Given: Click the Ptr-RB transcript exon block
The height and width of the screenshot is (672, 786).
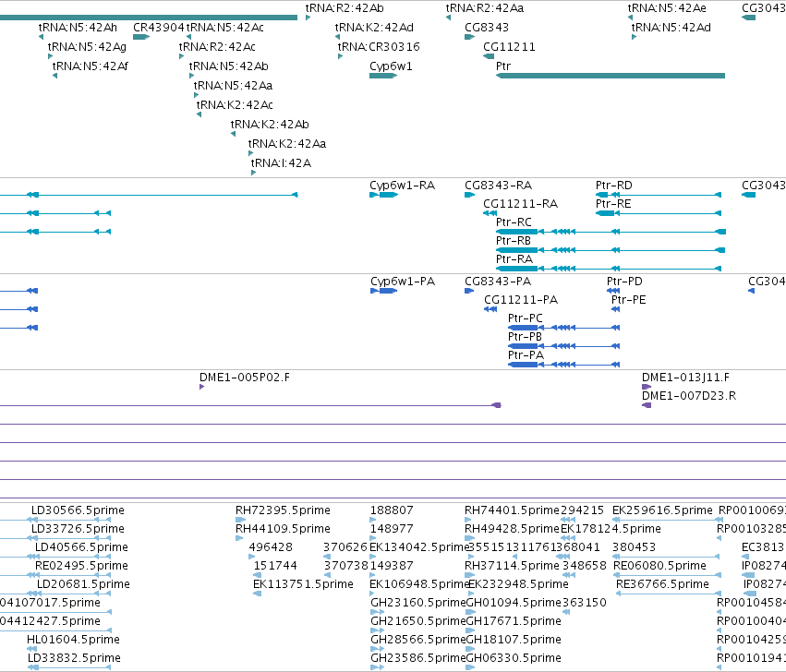Looking at the screenshot, I should tap(517, 250).
